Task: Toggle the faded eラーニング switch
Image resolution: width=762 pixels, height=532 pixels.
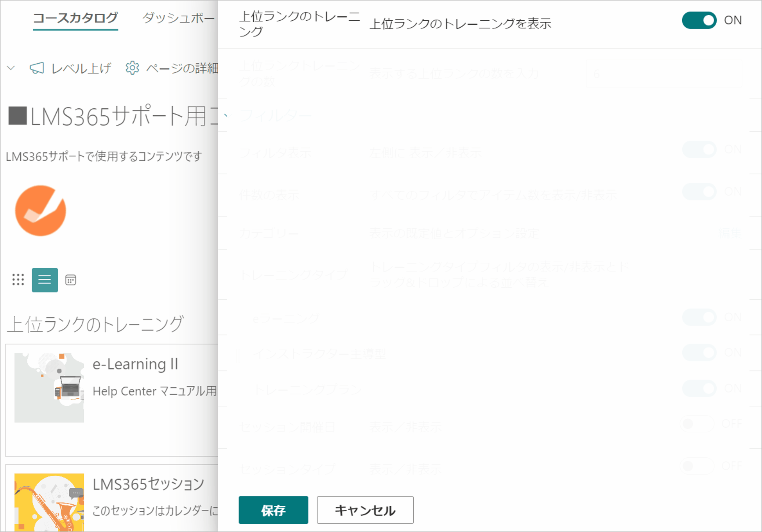Action: point(699,317)
